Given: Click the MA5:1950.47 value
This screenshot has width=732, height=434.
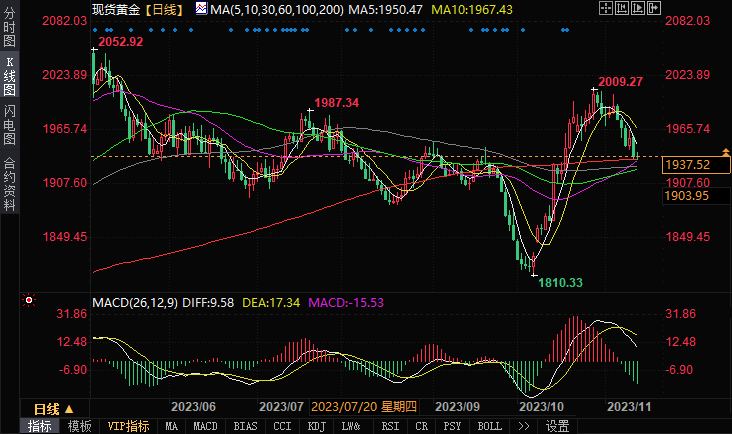Looking at the screenshot, I should 385,9.
